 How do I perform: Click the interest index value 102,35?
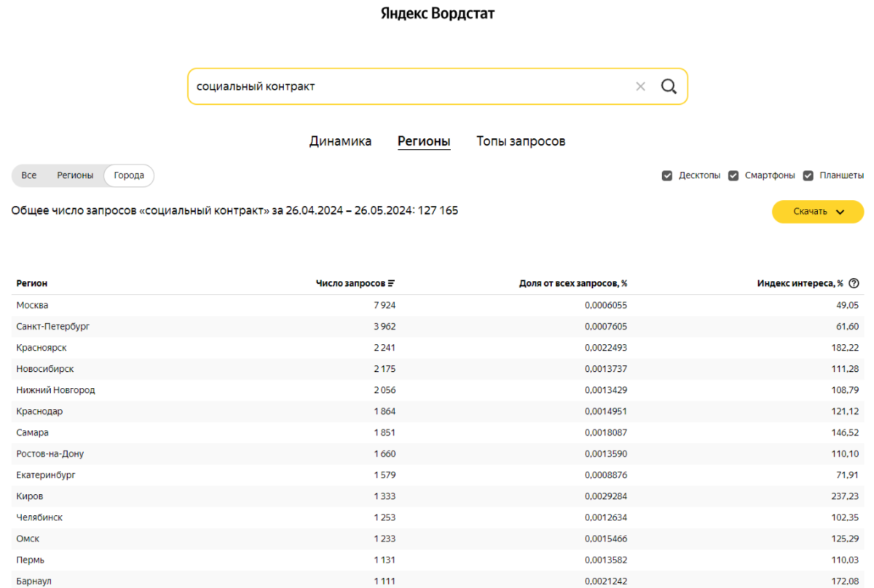pyautogui.click(x=846, y=517)
